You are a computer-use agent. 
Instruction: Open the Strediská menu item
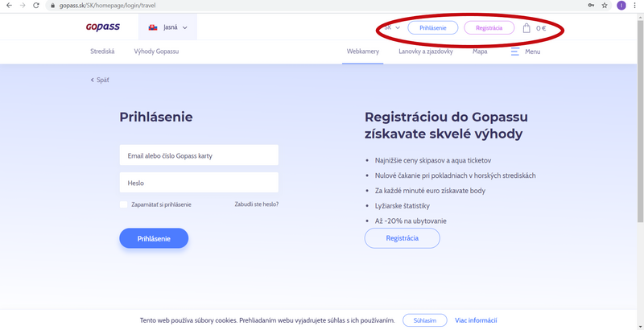coord(102,52)
